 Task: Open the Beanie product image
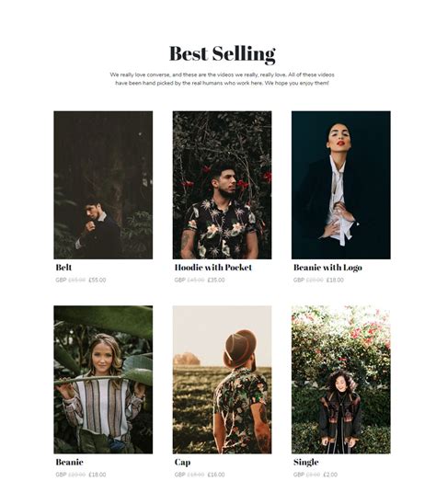tap(103, 380)
